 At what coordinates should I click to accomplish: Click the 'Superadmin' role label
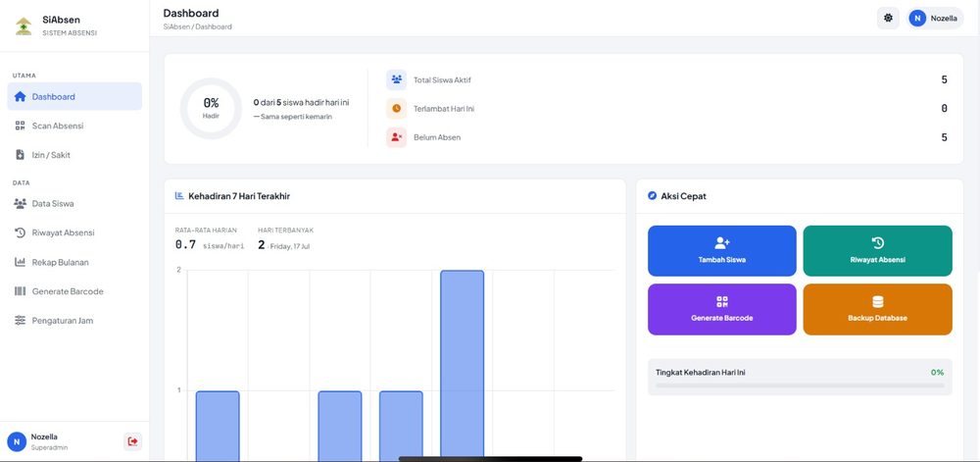pyautogui.click(x=49, y=447)
